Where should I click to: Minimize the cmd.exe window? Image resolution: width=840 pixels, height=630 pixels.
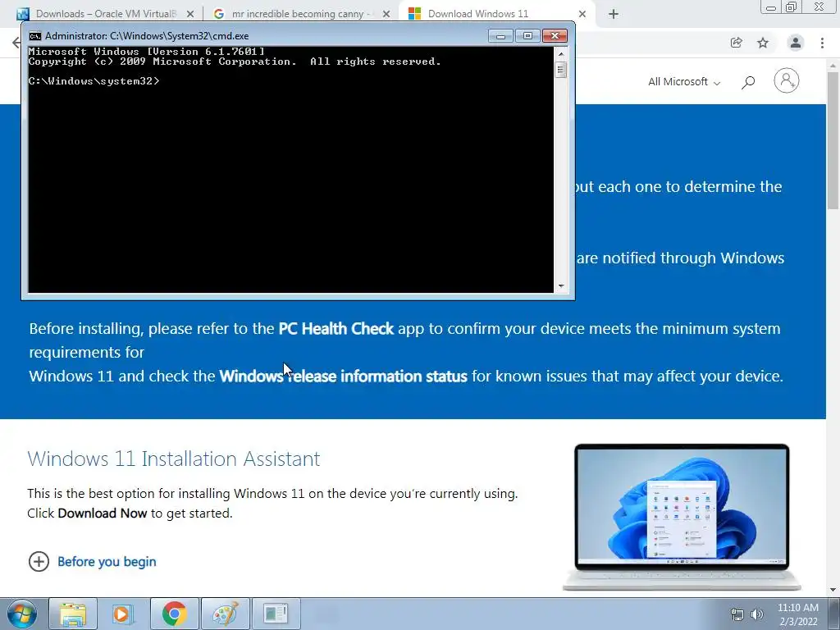501,36
